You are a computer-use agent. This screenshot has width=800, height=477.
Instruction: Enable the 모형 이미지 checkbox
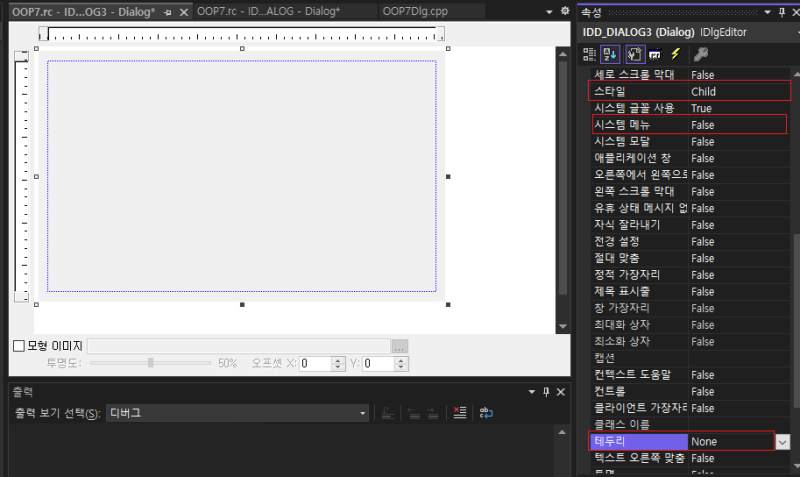point(19,346)
